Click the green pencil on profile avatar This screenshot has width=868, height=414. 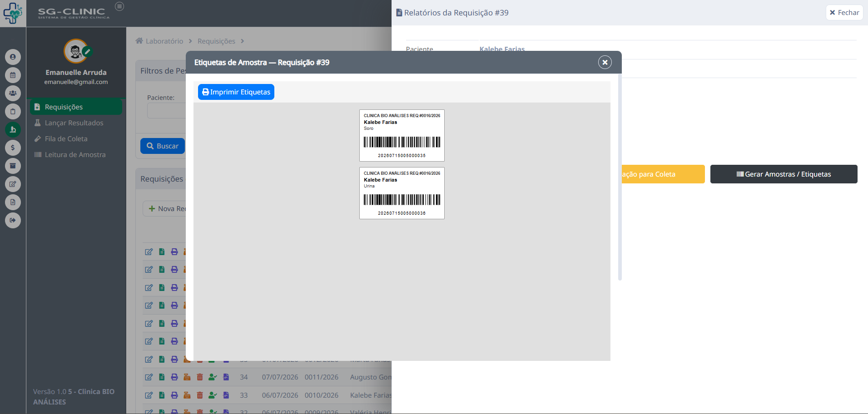pos(87,51)
